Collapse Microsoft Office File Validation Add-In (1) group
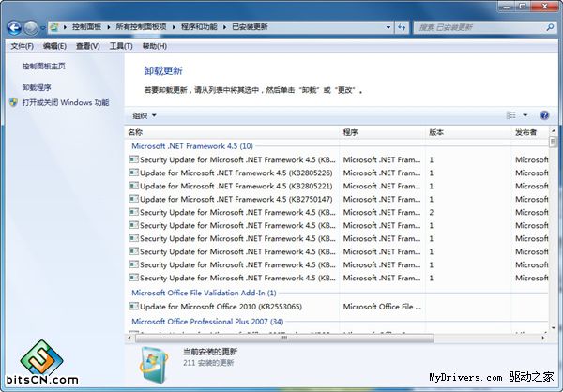The width and height of the screenshot is (563, 392). point(204,293)
